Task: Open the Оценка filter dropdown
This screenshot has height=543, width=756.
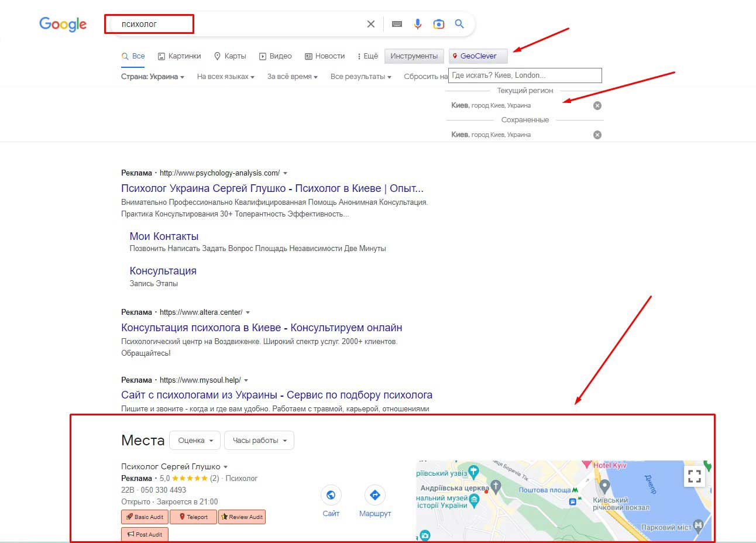Action: point(195,441)
